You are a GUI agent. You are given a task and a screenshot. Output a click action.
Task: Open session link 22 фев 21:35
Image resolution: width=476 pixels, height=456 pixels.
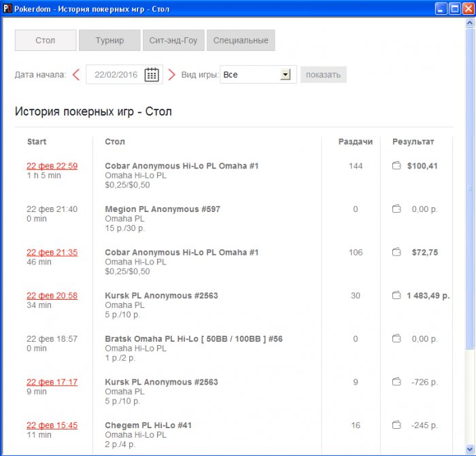(x=52, y=252)
